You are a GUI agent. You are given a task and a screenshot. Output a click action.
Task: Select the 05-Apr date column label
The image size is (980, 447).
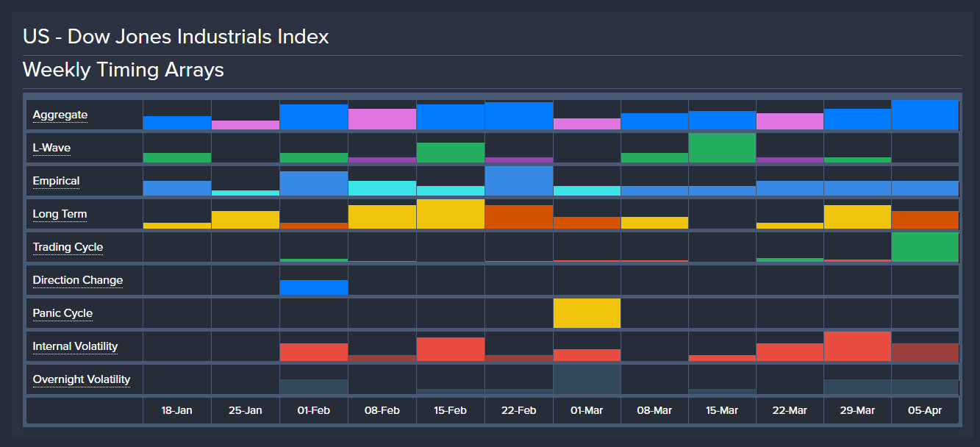point(926,410)
